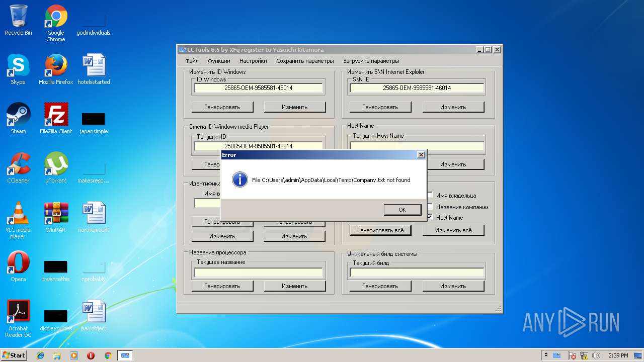Launch Google Chrome from the desktop
The image size is (644, 362).
pos(56,23)
